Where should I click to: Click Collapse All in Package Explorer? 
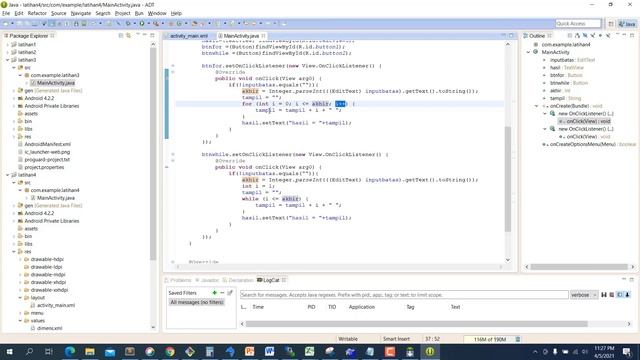pos(120,36)
